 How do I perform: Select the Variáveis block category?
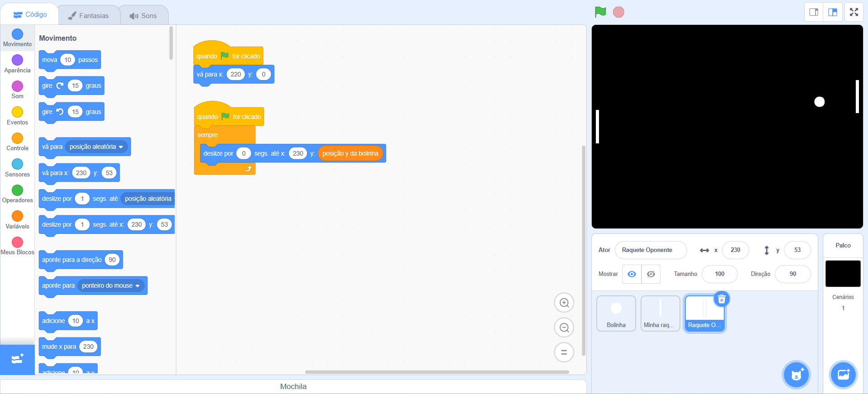click(17, 220)
